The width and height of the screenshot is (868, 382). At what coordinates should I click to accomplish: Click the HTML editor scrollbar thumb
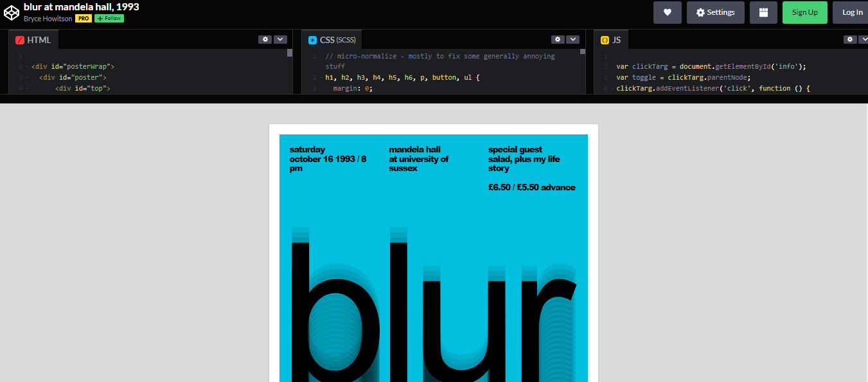290,53
